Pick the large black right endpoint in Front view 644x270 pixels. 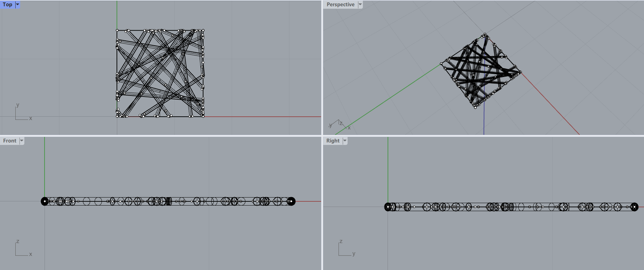291,201
